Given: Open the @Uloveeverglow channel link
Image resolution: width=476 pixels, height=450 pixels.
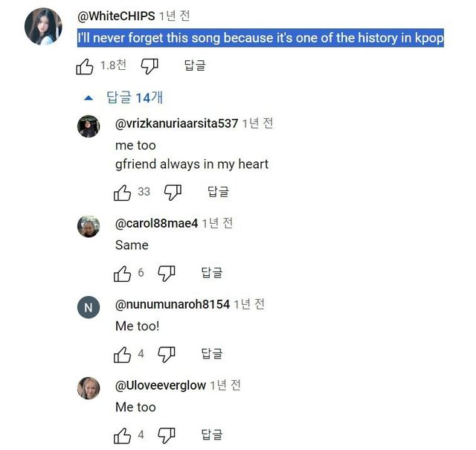Looking at the screenshot, I should click(x=160, y=385).
